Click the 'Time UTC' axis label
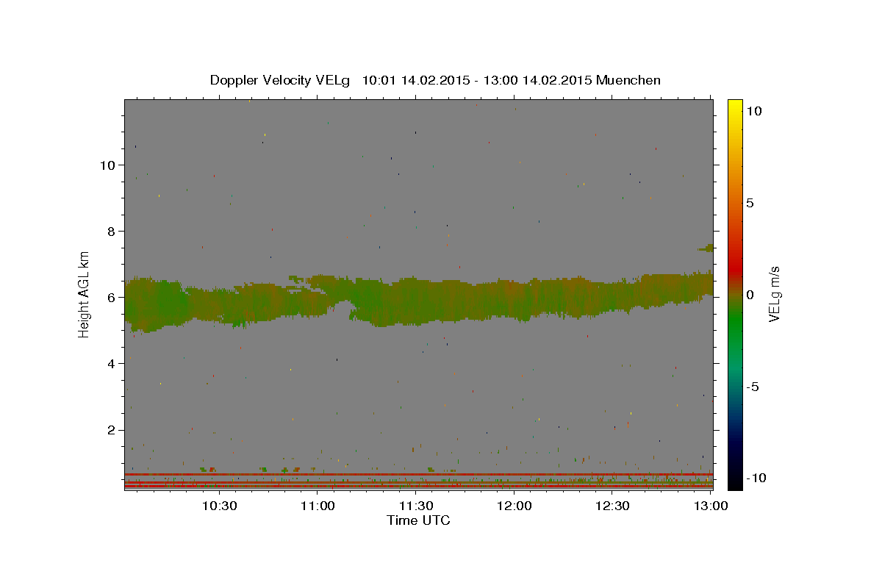This screenshot has height=588, width=882. 418,520
